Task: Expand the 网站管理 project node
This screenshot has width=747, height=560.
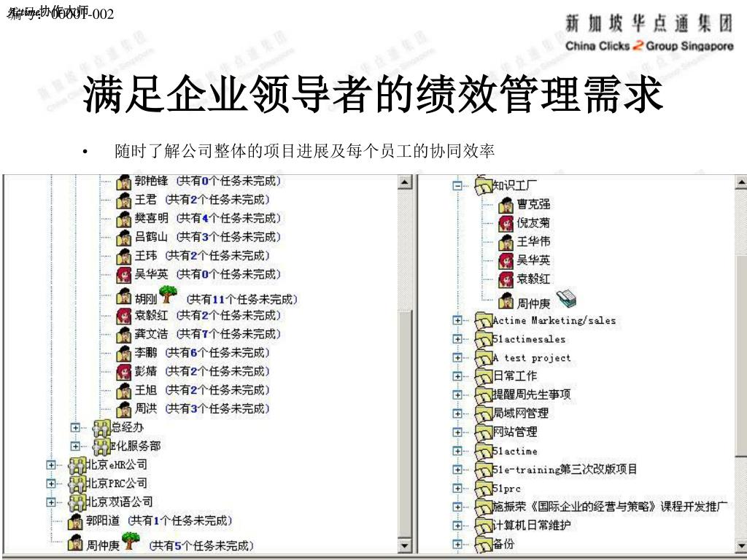Action: point(457,432)
